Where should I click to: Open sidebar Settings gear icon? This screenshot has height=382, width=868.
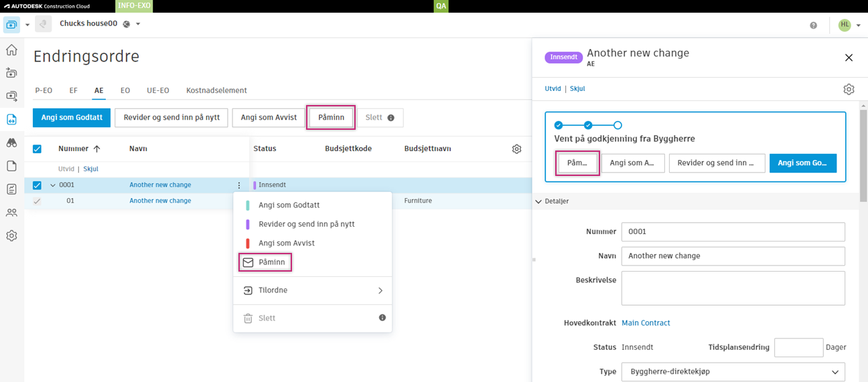pyautogui.click(x=11, y=236)
